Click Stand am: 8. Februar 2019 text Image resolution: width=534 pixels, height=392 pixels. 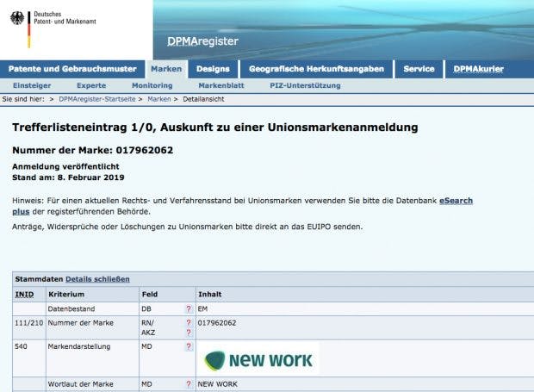point(68,177)
